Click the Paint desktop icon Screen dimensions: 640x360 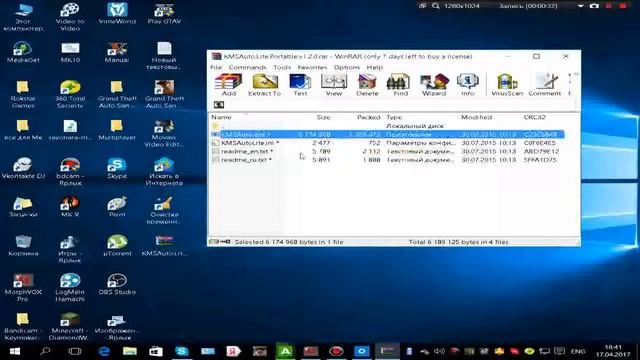(117, 207)
